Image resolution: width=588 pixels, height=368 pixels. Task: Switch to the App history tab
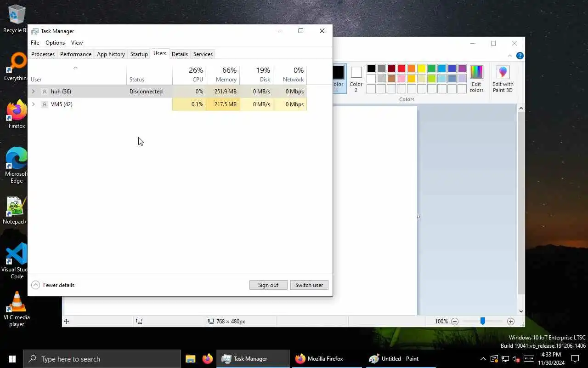point(111,54)
